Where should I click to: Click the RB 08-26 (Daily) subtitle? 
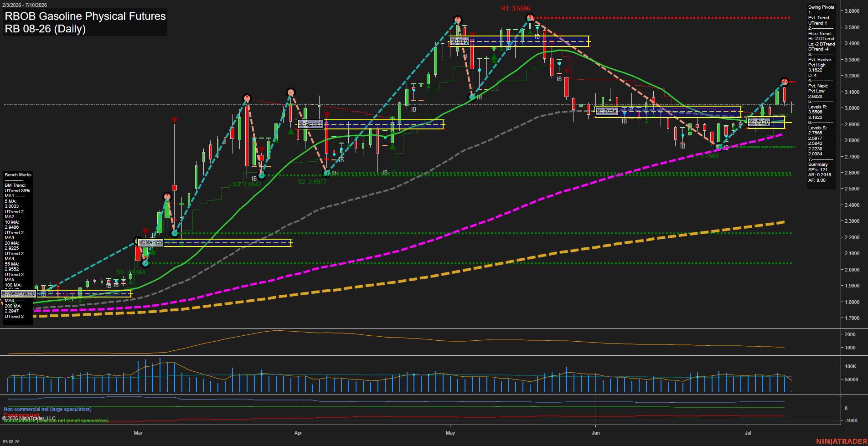tap(45, 29)
